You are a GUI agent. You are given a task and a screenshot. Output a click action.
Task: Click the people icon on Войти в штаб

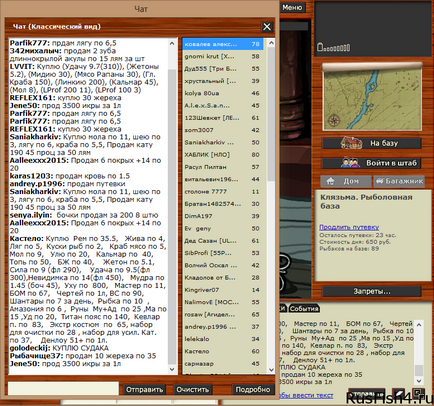tap(350, 163)
